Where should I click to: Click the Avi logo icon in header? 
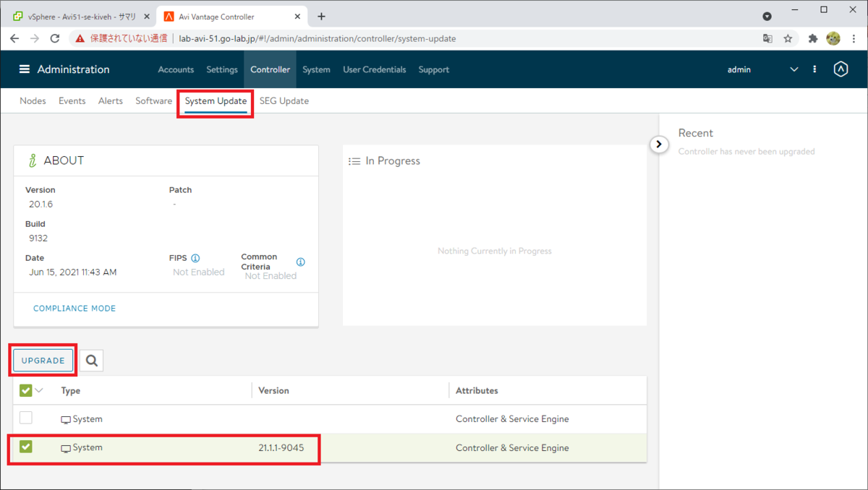(841, 69)
